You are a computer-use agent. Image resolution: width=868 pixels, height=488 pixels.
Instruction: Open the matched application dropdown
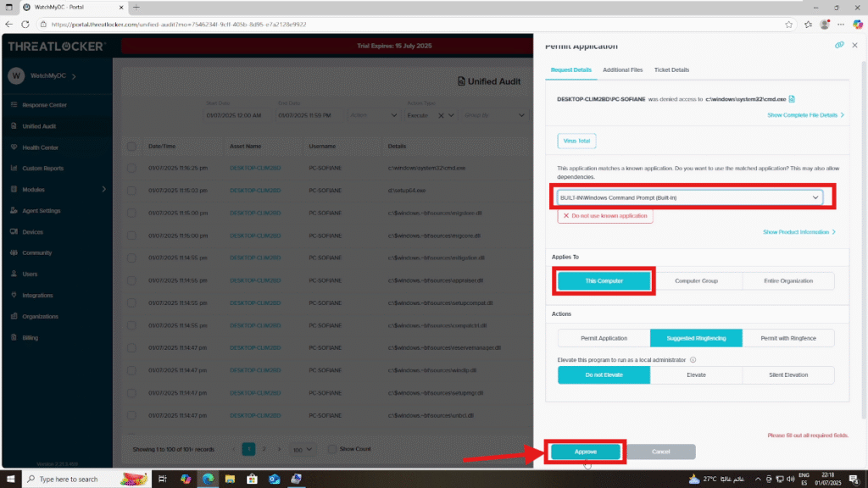click(690, 197)
